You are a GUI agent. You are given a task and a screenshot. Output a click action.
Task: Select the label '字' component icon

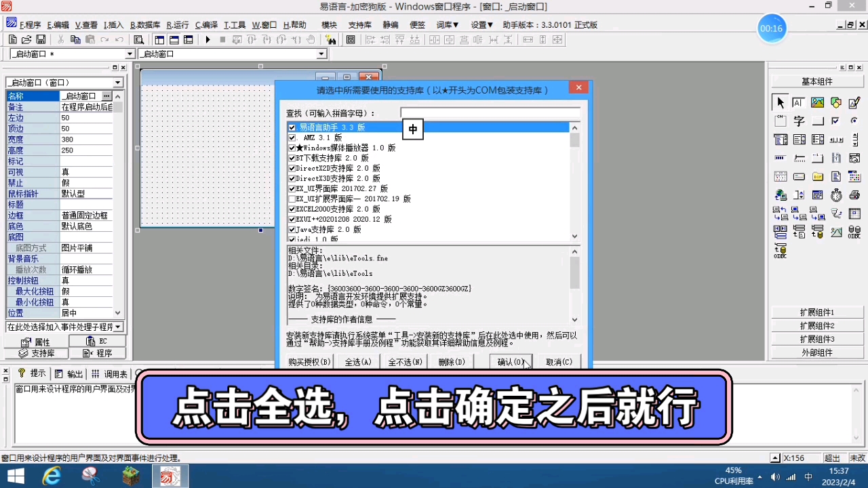click(x=799, y=121)
